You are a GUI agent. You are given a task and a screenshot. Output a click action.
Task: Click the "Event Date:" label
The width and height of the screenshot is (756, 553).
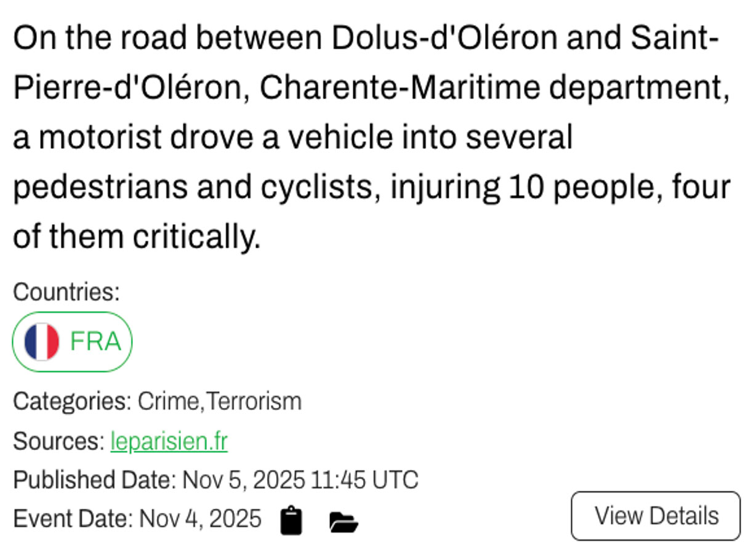point(73,519)
